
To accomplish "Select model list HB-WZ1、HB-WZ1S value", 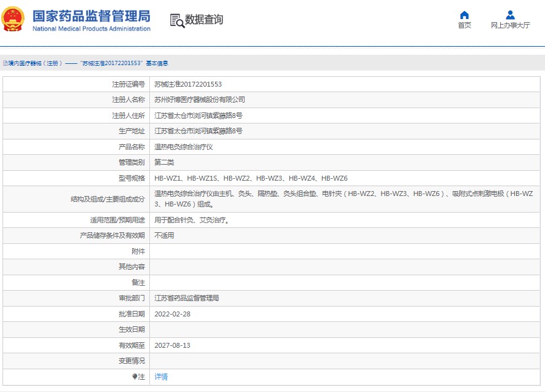I will click(x=251, y=178).
